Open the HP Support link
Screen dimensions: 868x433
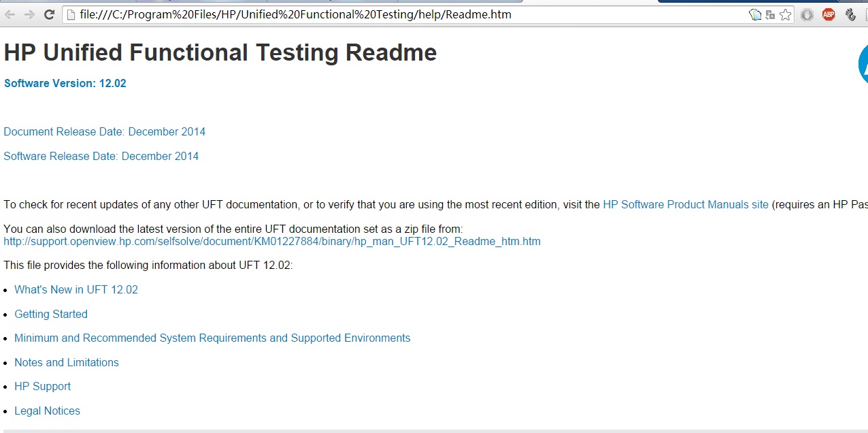pyautogui.click(x=42, y=386)
